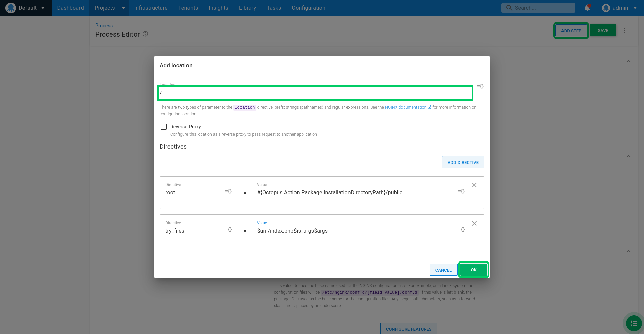The width and height of the screenshot is (644, 334).
Task: Open the admin user menu
Action: click(x=620, y=8)
